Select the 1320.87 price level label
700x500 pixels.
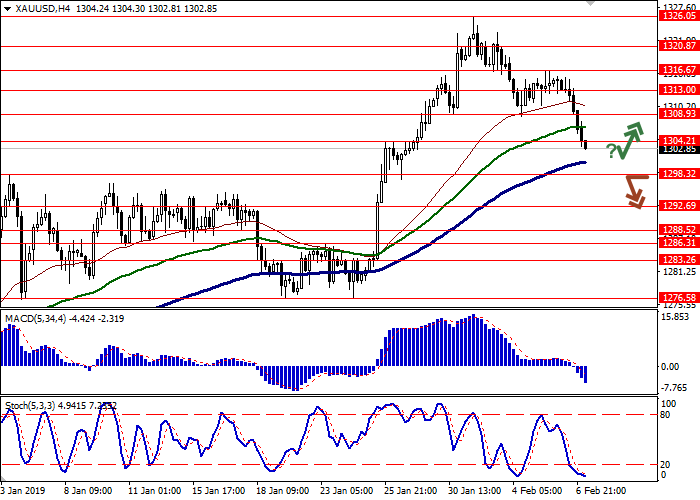tap(677, 45)
